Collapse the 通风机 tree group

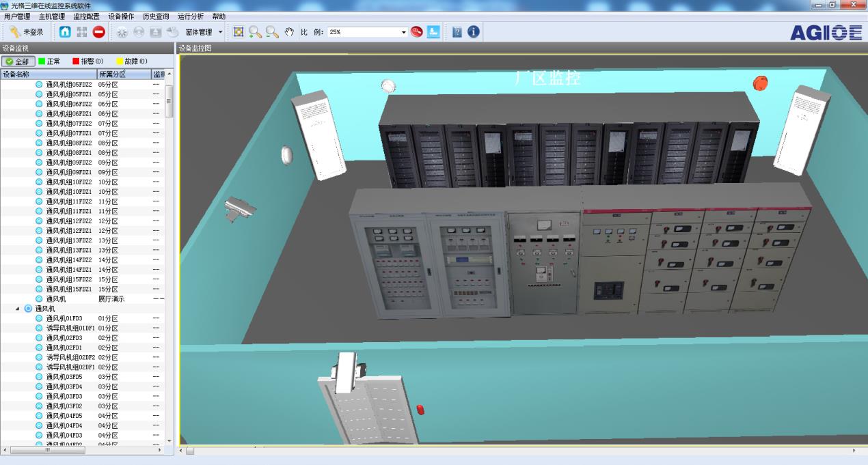(18, 309)
